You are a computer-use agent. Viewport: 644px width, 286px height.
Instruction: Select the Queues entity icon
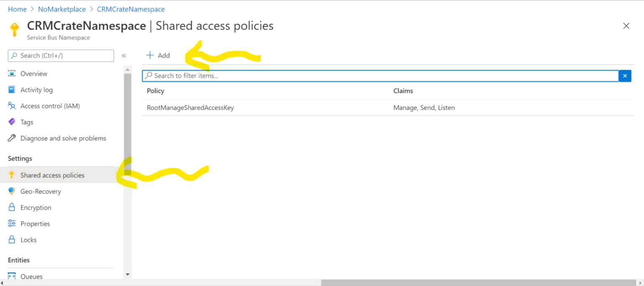(x=13, y=276)
